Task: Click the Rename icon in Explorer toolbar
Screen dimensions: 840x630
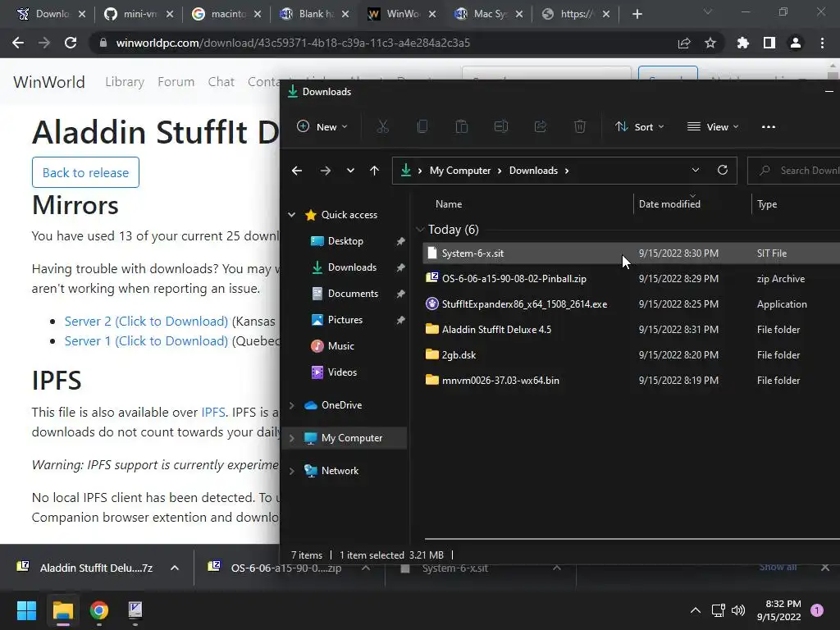Action: click(501, 127)
